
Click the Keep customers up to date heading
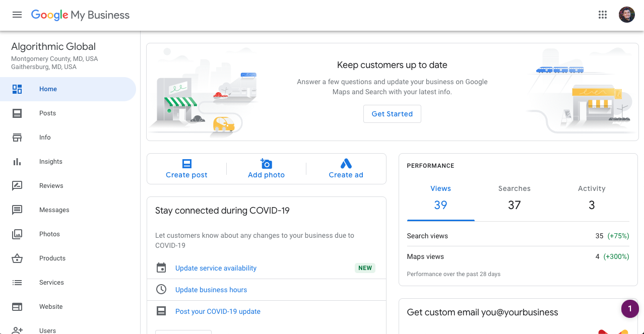coord(392,65)
